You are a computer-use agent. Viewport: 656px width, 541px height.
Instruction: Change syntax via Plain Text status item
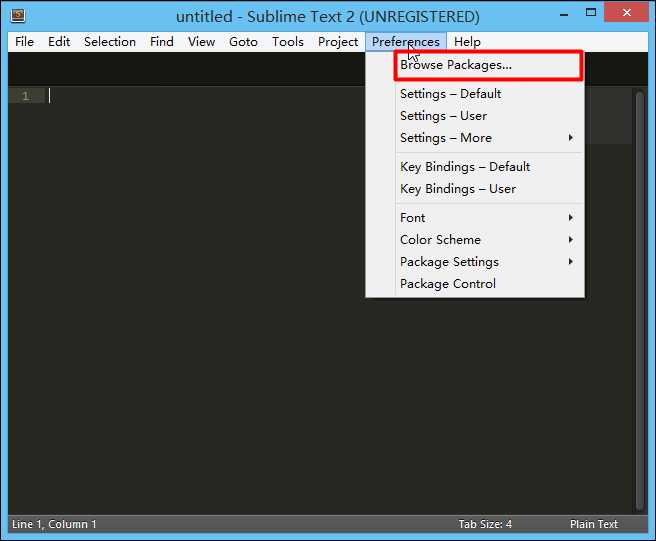[593, 524]
